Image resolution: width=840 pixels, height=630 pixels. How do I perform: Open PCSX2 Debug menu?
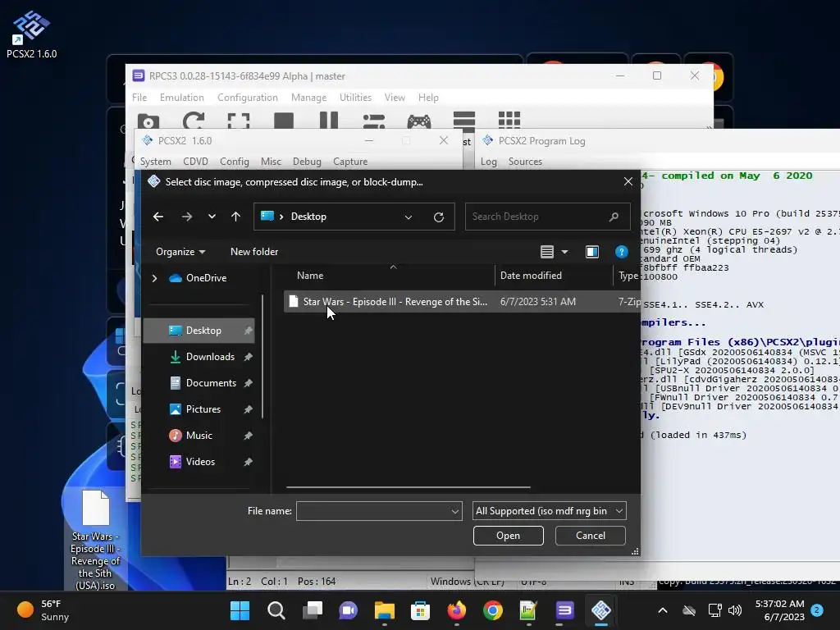click(307, 162)
